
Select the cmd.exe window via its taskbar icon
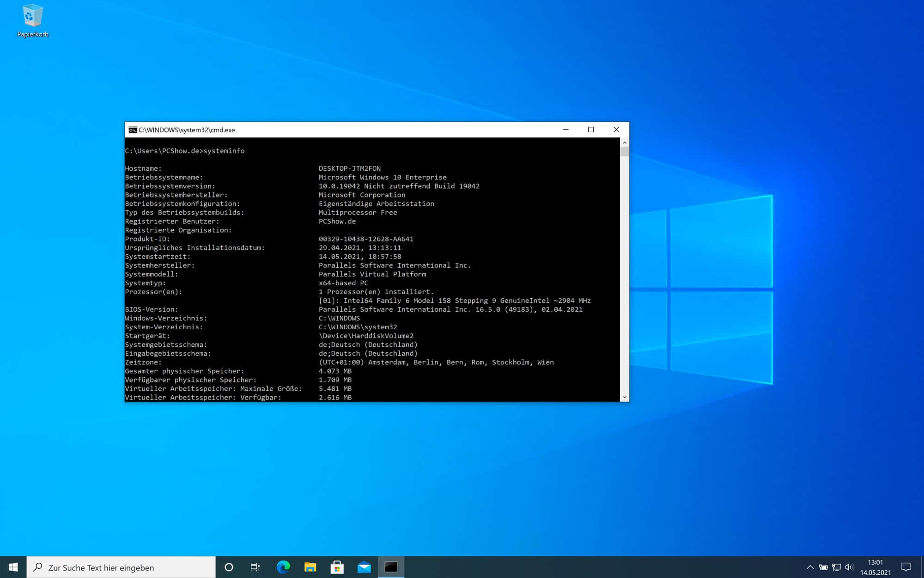391,567
